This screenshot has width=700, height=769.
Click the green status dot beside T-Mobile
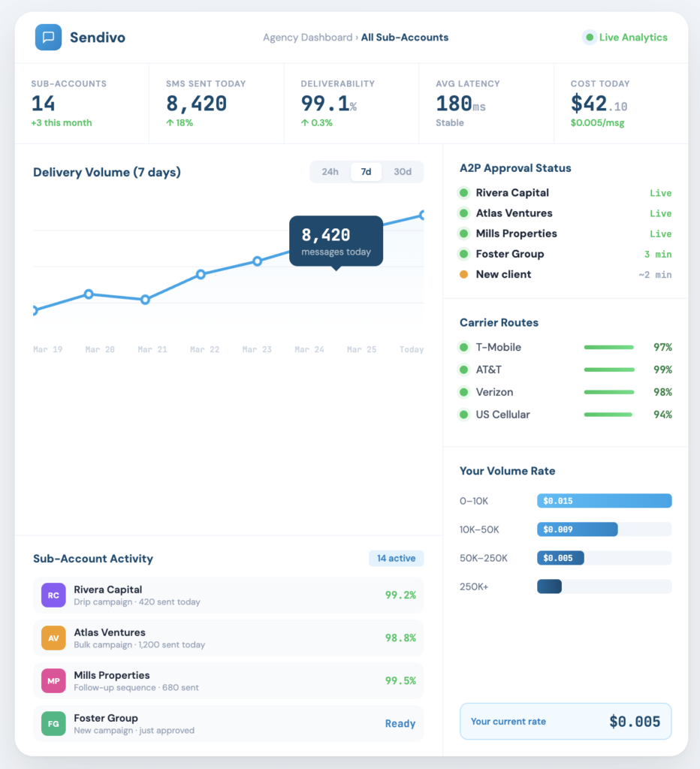(x=463, y=348)
